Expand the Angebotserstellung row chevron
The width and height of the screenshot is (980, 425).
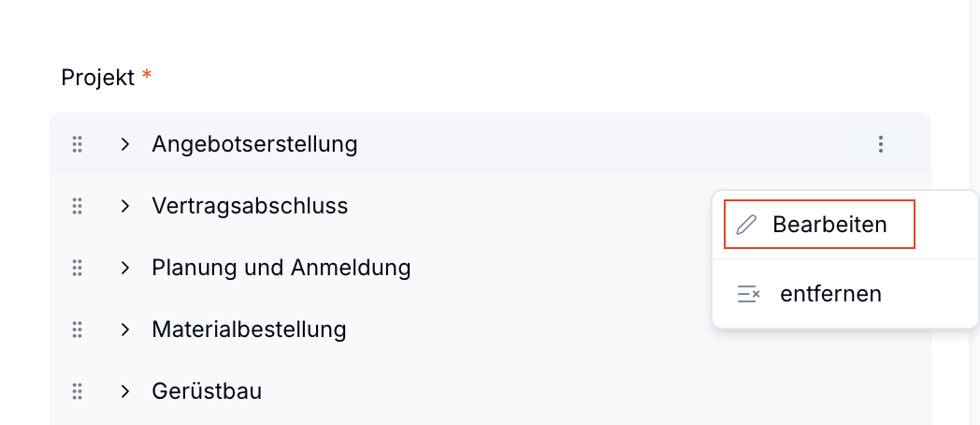(125, 144)
